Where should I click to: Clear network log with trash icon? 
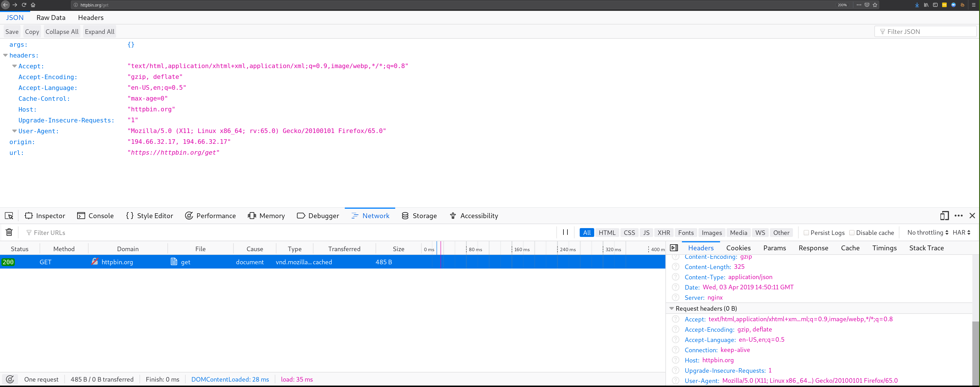coord(9,232)
